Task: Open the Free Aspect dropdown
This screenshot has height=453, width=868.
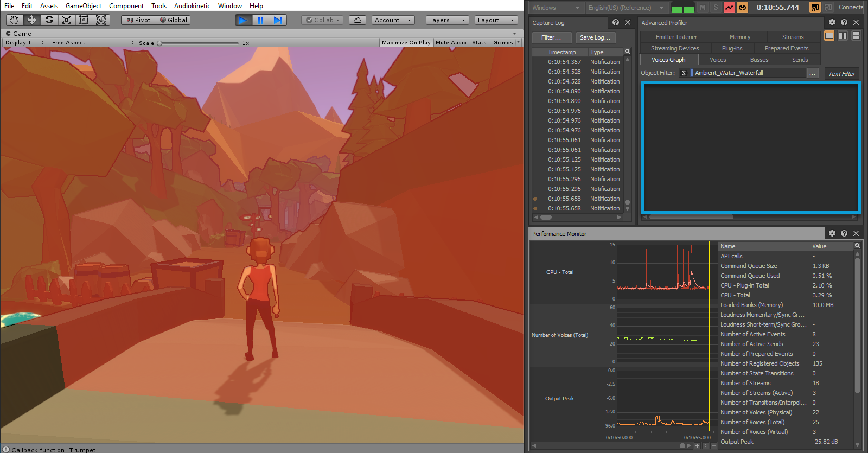Action: tap(93, 42)
